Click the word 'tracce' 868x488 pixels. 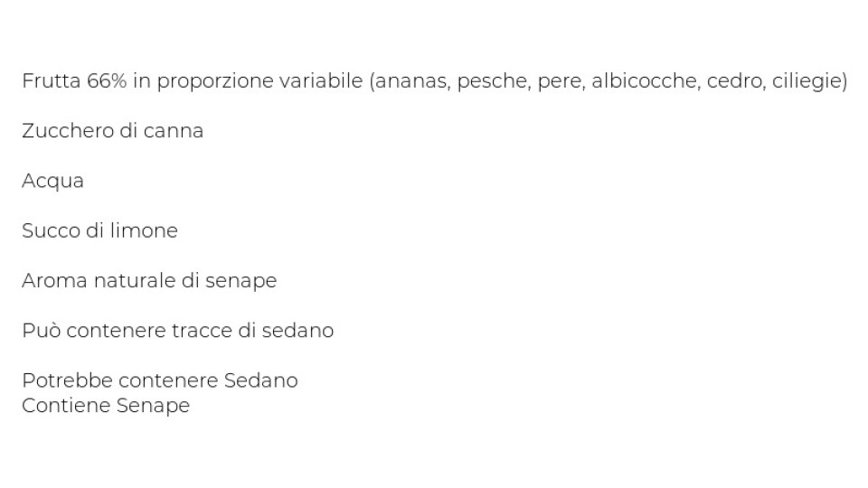pyautogui.click(x=202, y=331)
